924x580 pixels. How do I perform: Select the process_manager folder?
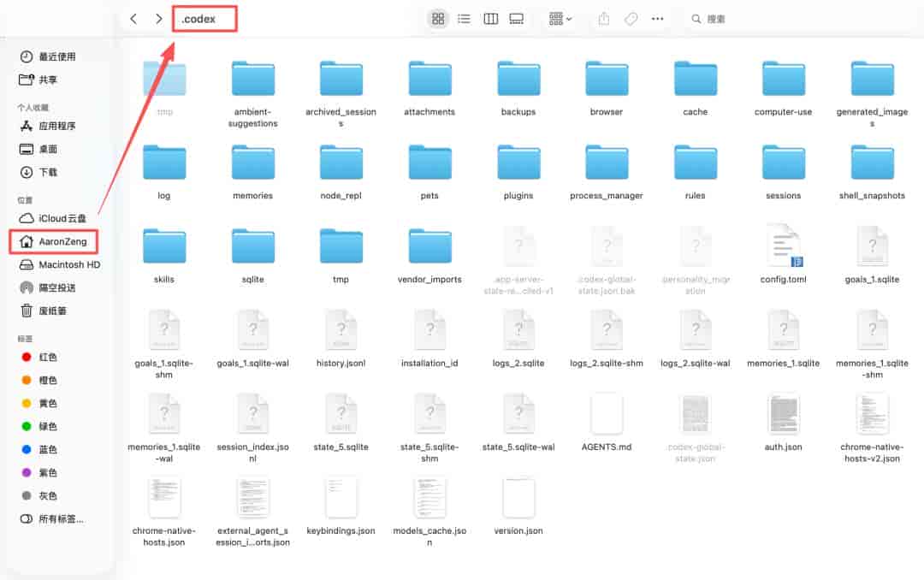(607, 171)
